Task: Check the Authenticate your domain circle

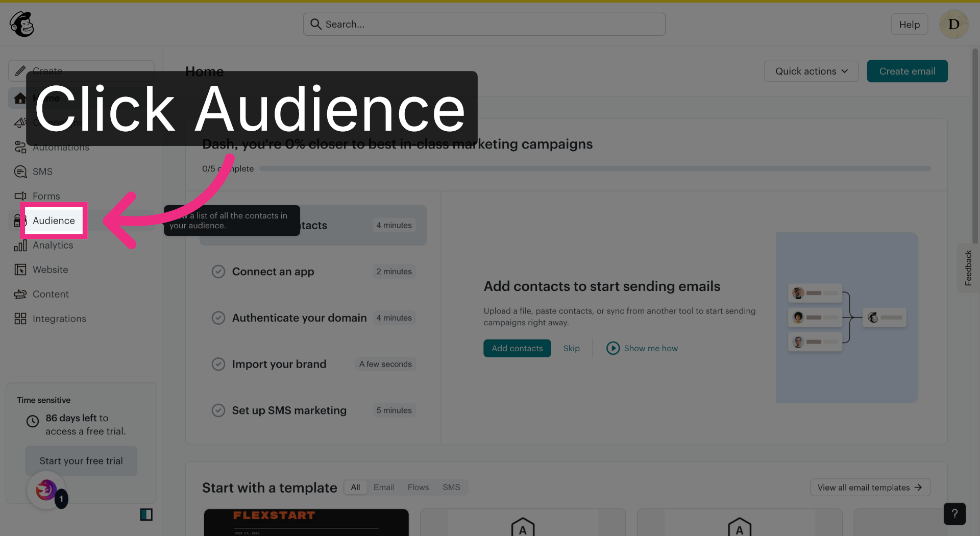Action: pos(218,318)
